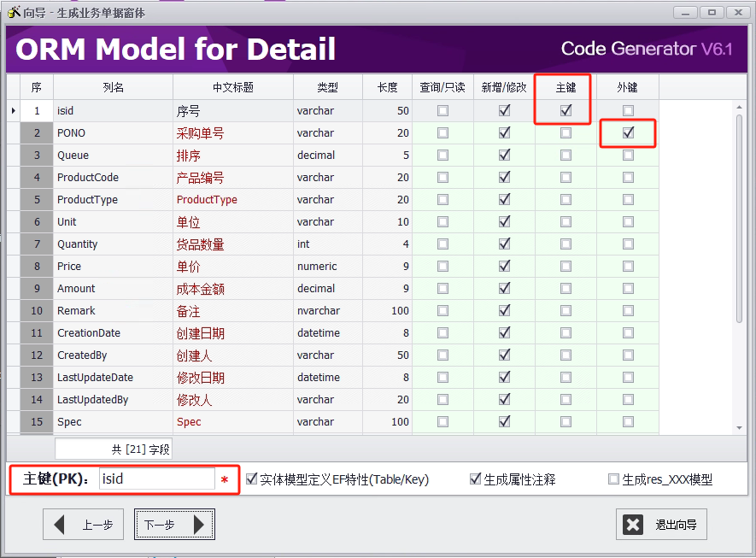Click the nvarchar type cell for Remark
The width and height of the screenshot is (756, 558).
point(328,310)
